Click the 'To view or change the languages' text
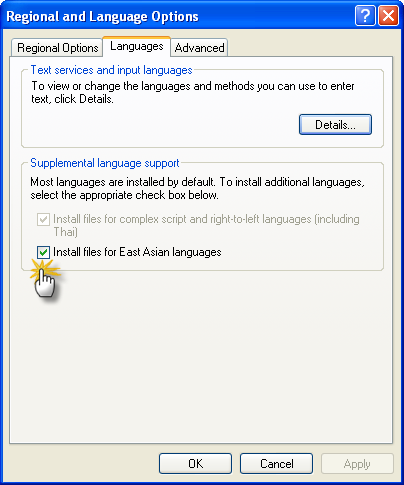 pos(193,92)
